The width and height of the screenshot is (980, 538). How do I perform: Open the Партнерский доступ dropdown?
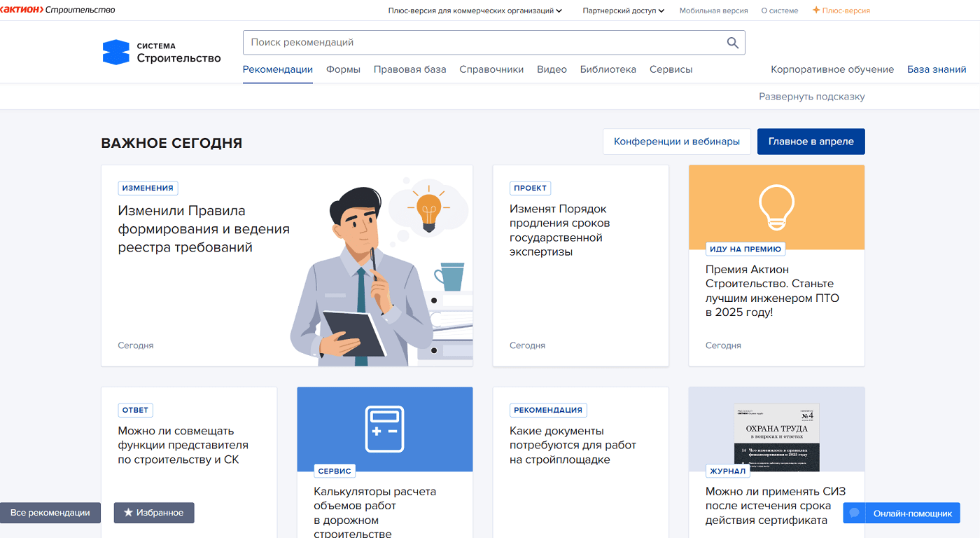[x=622, y=11]
